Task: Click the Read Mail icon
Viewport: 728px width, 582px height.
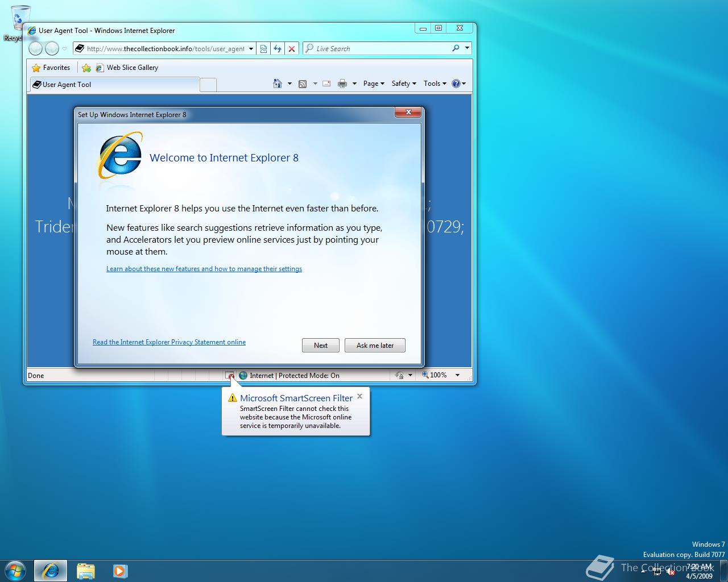Action: click(326, 84)
